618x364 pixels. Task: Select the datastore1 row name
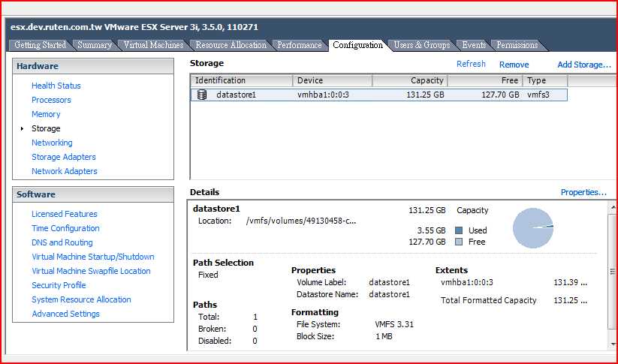click(x=236, y=95)
